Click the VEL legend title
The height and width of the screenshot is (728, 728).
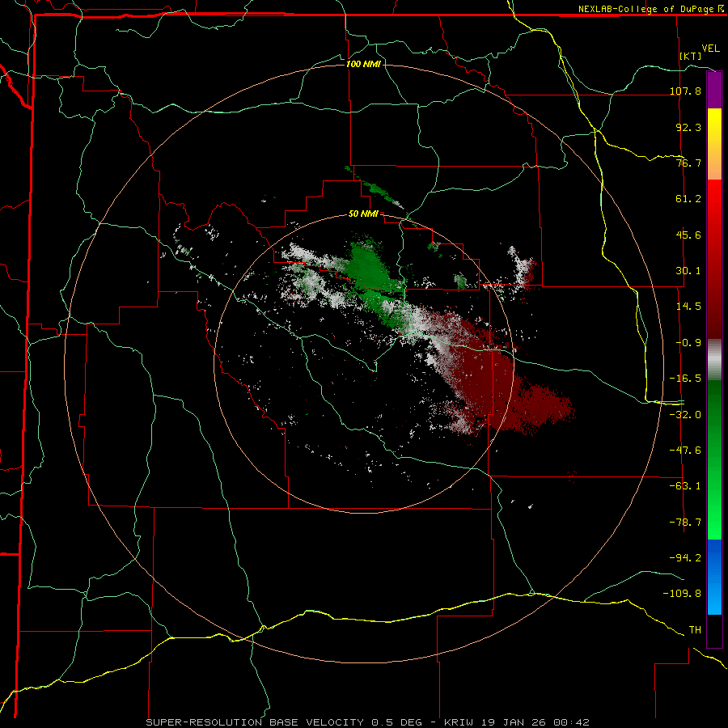tap(710, 49)
